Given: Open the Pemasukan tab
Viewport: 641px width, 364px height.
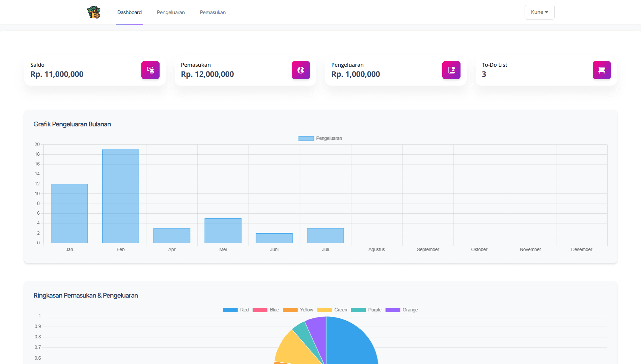Looking at the screenshot, I should [213, 12].
